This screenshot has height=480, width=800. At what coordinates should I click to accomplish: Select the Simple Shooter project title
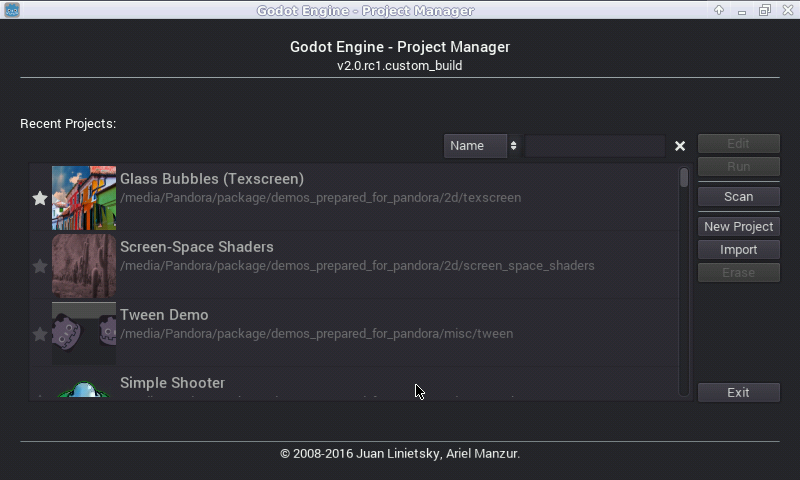[x=172, y=383]
